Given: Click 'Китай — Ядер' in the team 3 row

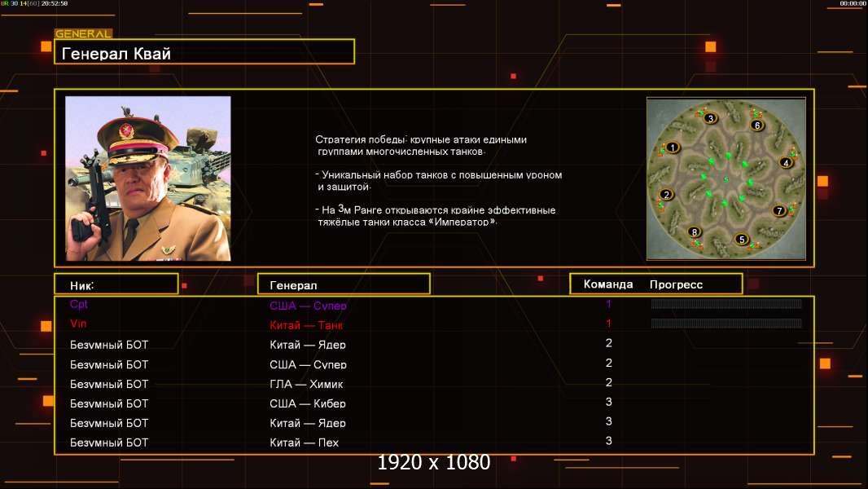Looking at the screenshot, I should 307,422.
